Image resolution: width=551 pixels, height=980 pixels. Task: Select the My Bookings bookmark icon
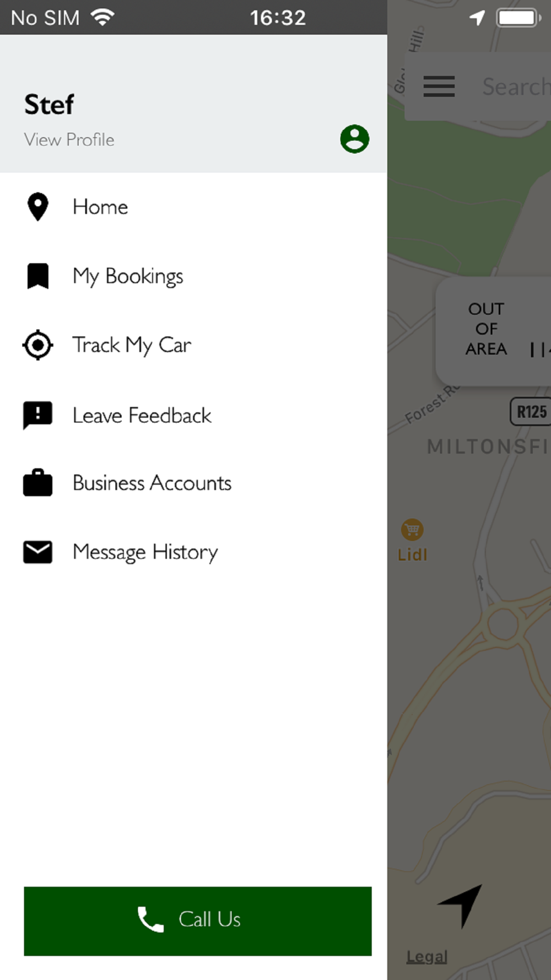click(38, 276)
